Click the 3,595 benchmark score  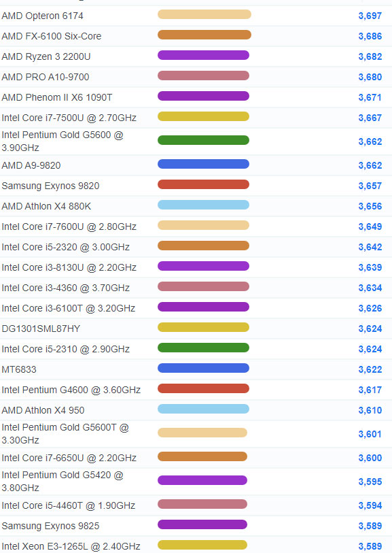[x=370, y=482]
